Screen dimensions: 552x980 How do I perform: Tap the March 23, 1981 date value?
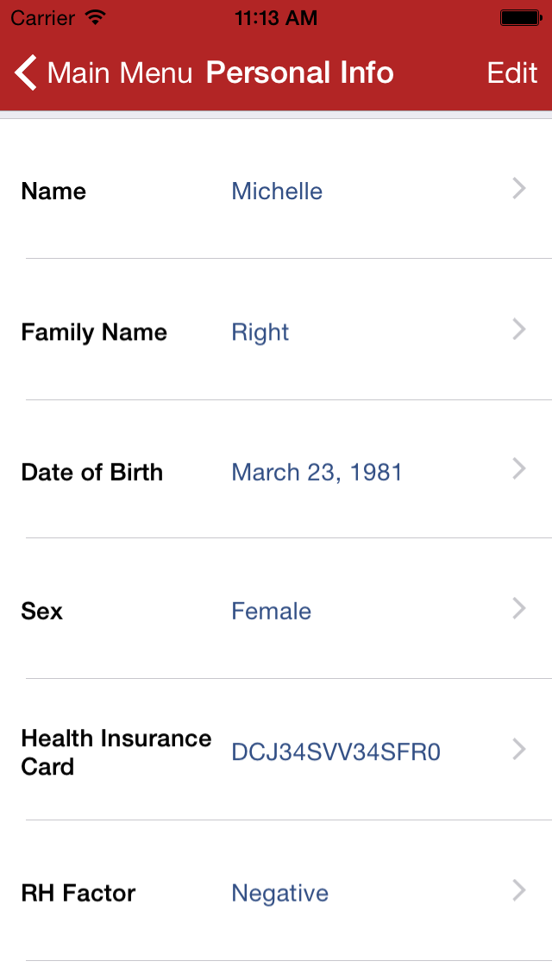[317, 473]
